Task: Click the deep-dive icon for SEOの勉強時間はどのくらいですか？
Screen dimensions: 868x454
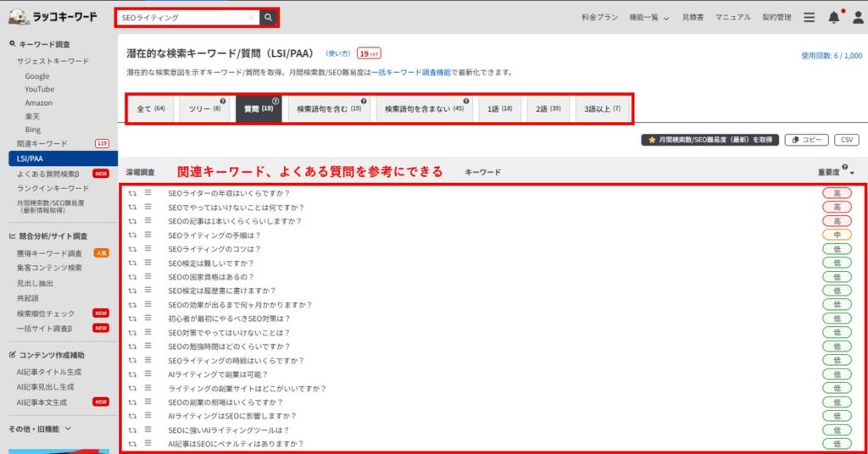Action: (x=132, y=346)
